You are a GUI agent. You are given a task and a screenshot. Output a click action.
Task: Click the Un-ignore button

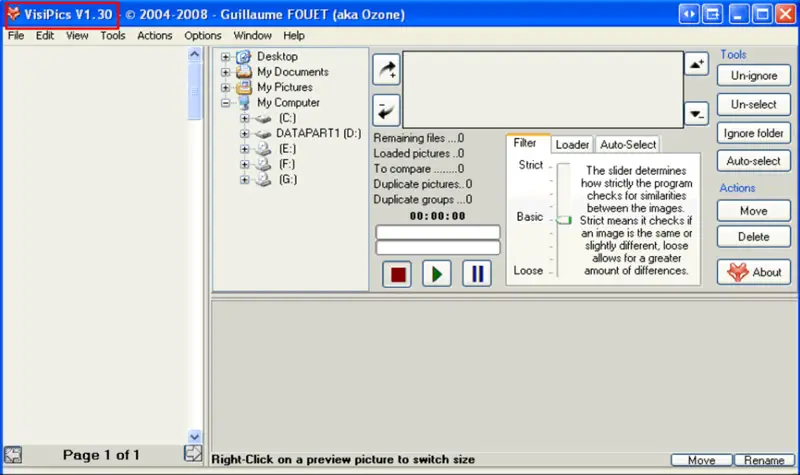click(x=754, y=76)
